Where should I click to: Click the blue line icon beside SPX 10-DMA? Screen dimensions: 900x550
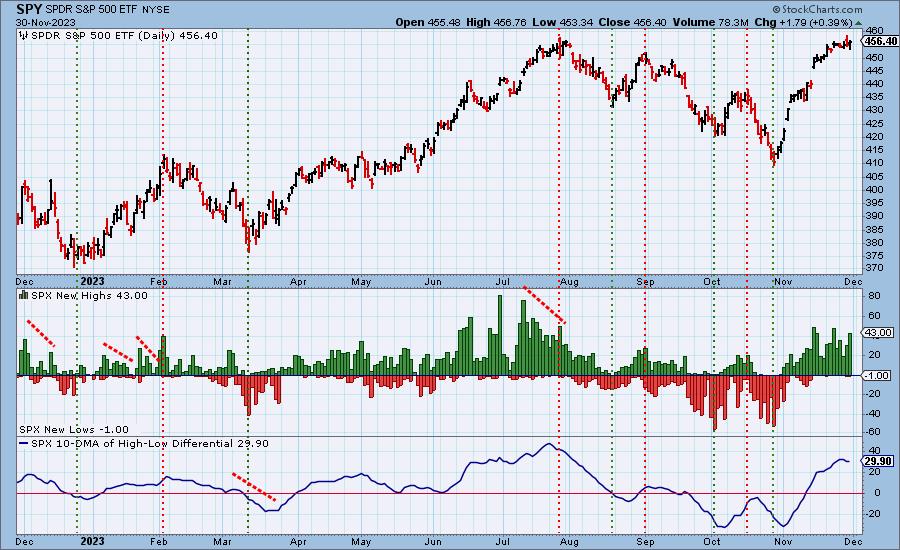click(24, 444)
